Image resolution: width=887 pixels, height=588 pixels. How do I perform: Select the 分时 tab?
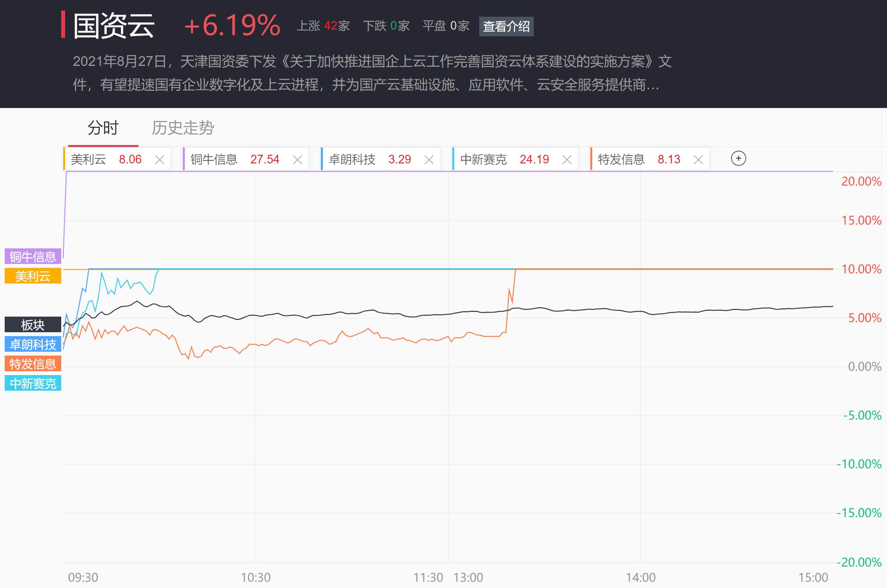pyautogui.click(x=103, y=128)
